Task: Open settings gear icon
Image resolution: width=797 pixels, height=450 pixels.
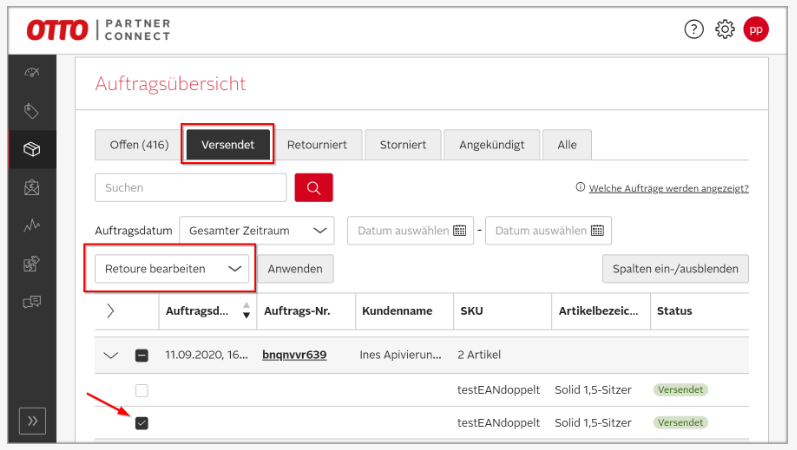Action: (x=725, y=29)
